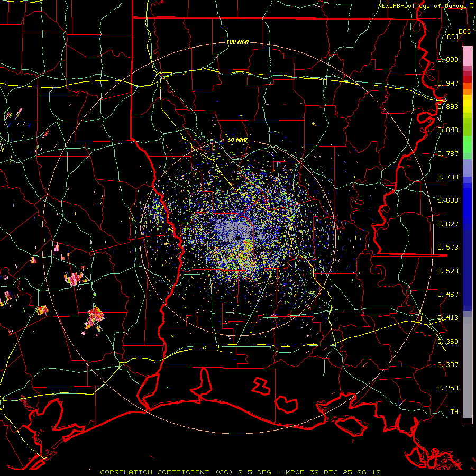Click the 1.000 scale value
Screen dimensions: 476x476
tap(448, 59)
